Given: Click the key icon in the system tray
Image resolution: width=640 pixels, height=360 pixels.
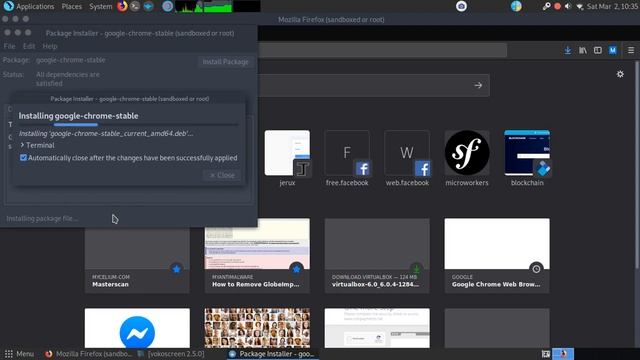Looking at the screenshot, I should tap(546, 6).
